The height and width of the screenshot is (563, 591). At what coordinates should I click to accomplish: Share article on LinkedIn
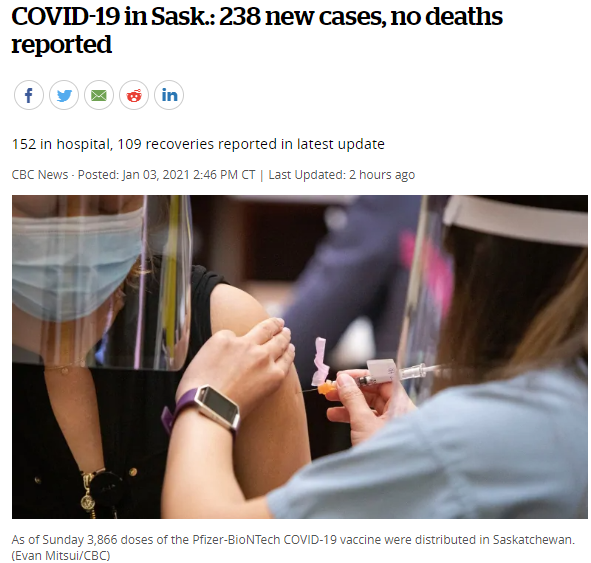pos(169,95)
